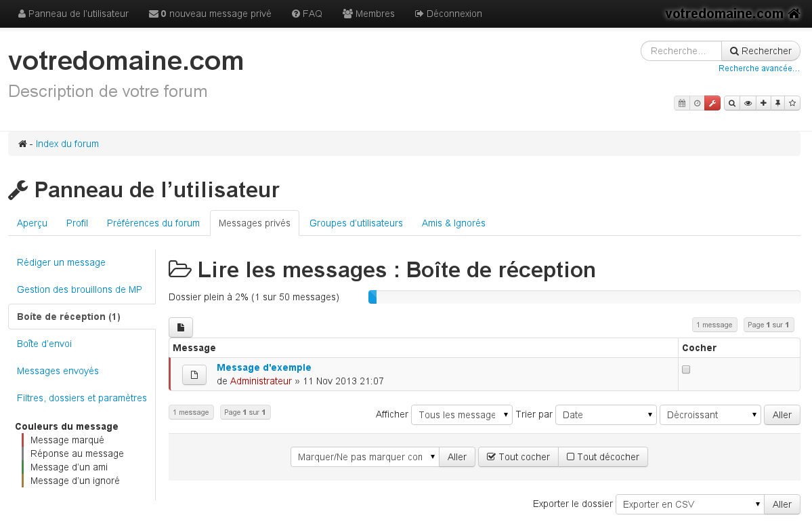Click the pin icon in the icon bar
This screenshot has height=526, width=812.
pos(778,103)
